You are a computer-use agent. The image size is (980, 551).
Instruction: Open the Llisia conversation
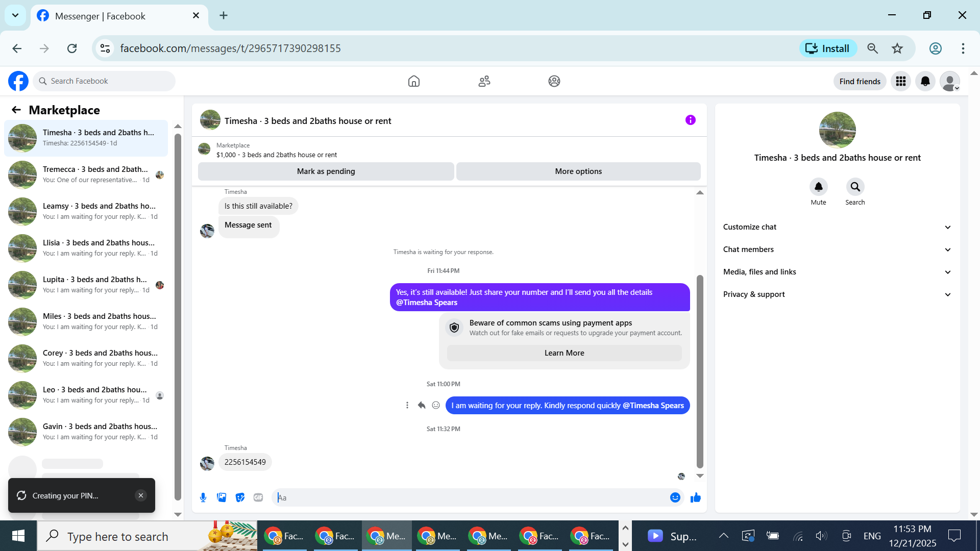tap(86, 248)
